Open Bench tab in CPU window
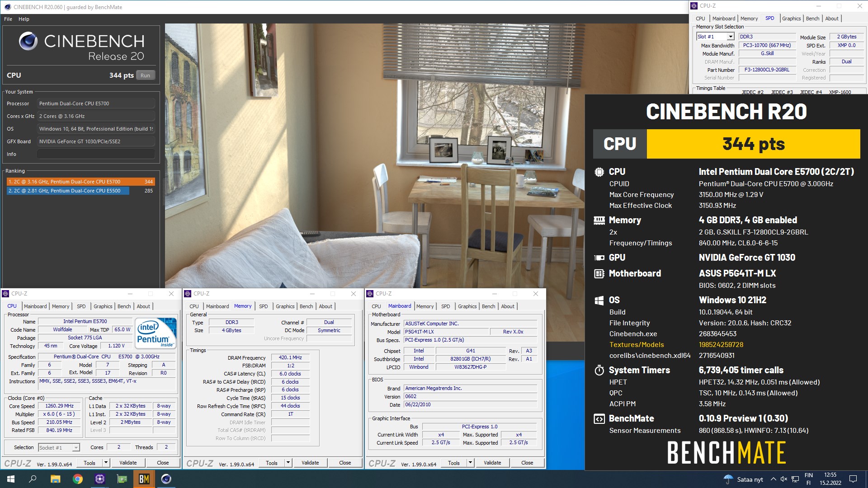Viewport: 868px width, 488px height. (x=124, y=306)
